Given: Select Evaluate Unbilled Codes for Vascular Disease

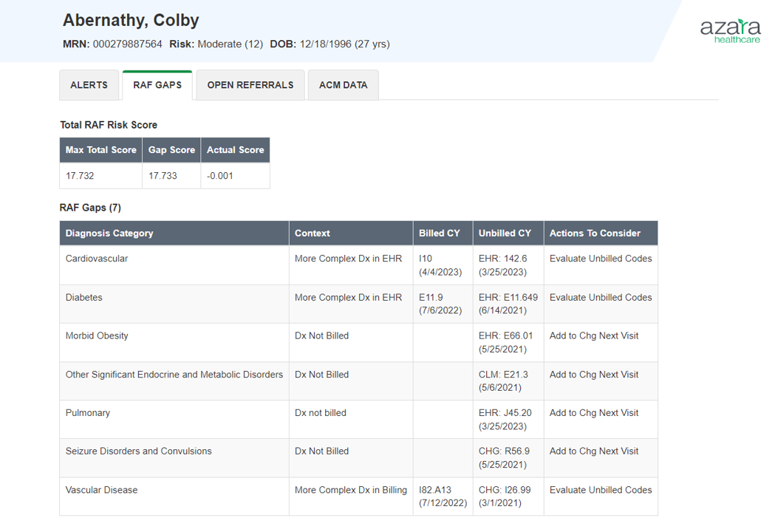Looking at the screenshot, I should point(600,490).
